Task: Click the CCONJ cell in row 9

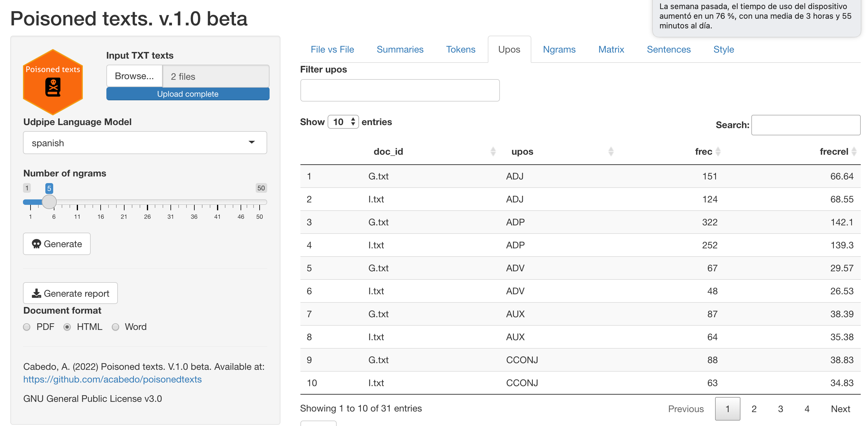Action: (x=522, y=360)
